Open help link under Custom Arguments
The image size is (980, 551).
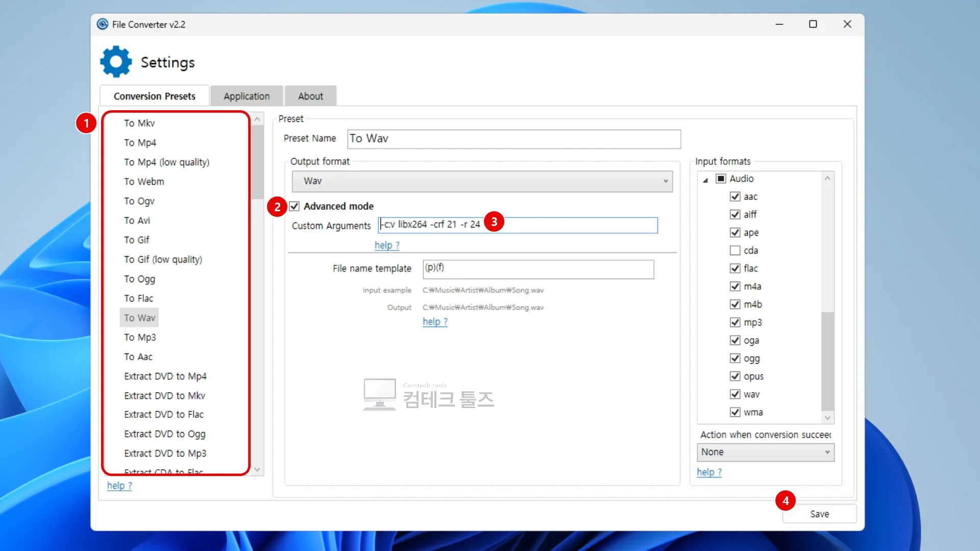[387, 245]
